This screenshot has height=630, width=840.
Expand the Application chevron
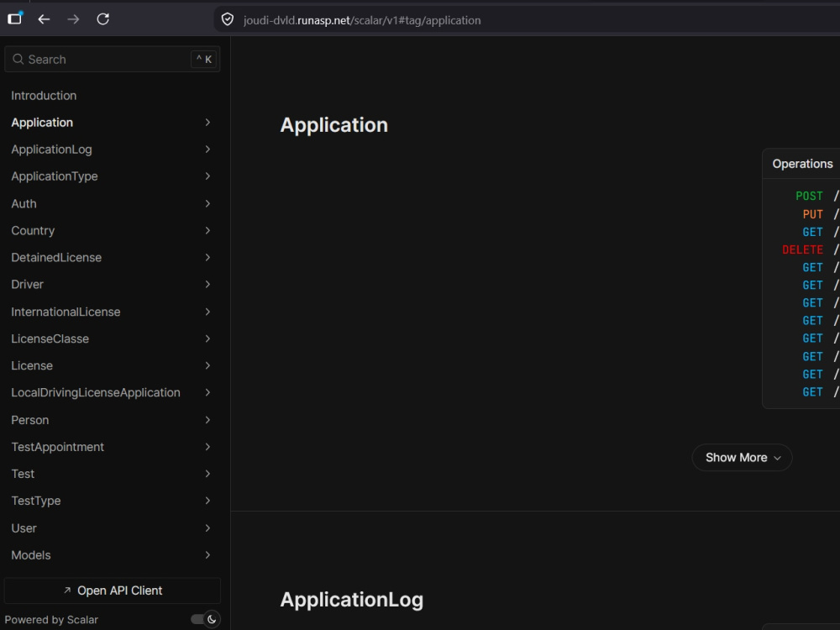click(207, 122)
